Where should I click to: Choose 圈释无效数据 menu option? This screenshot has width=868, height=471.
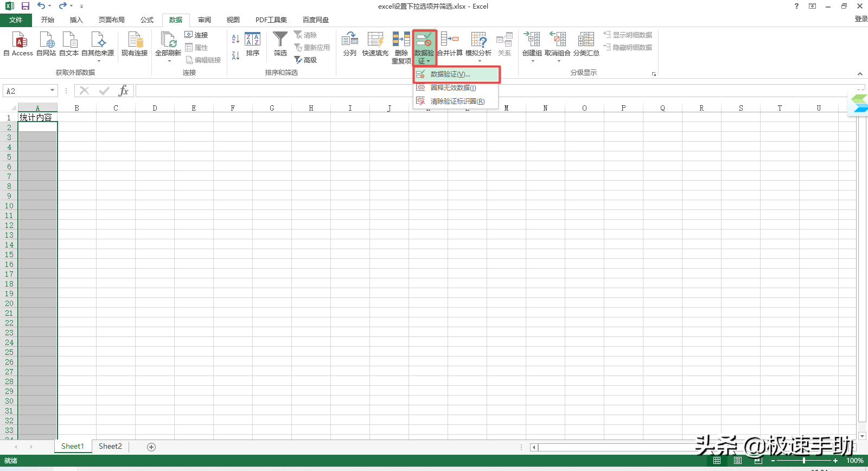(x=453, y=88)
